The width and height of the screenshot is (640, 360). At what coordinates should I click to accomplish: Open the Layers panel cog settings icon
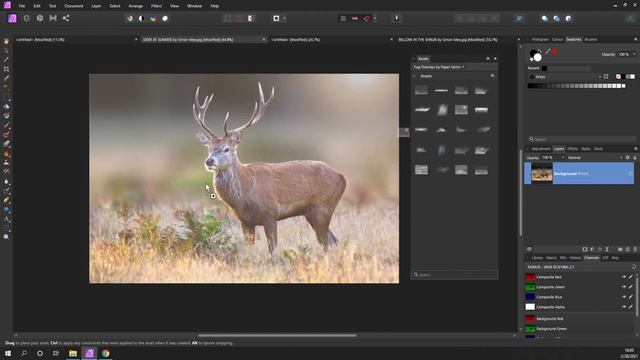tap(628, 158)
